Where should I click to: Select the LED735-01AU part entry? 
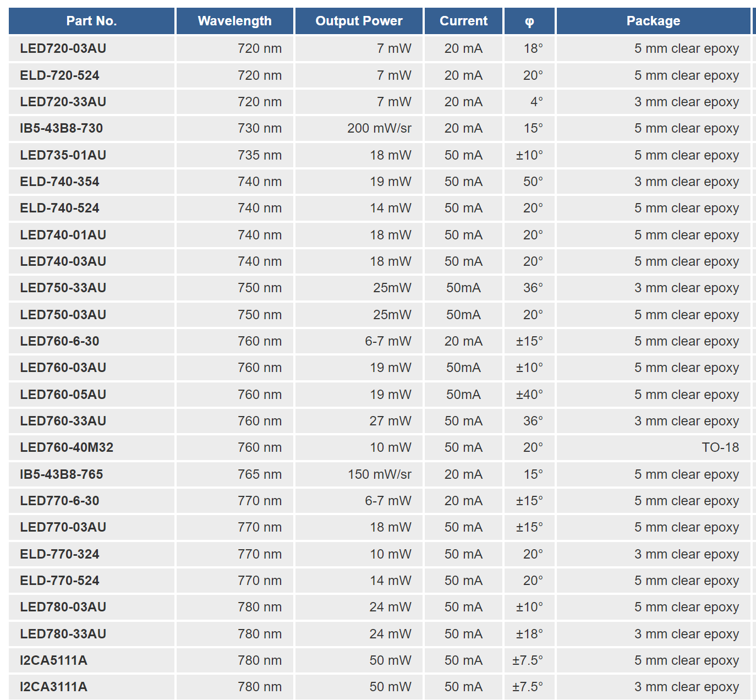tap(63, 155)
